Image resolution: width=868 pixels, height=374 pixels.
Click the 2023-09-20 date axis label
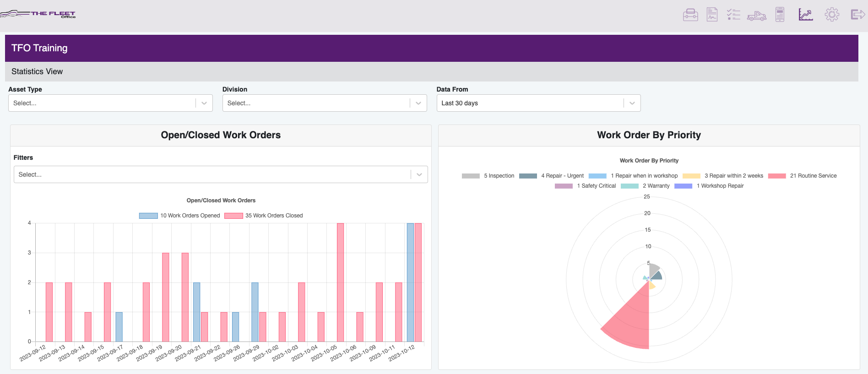pyautogui.click(x=169, y=353)
